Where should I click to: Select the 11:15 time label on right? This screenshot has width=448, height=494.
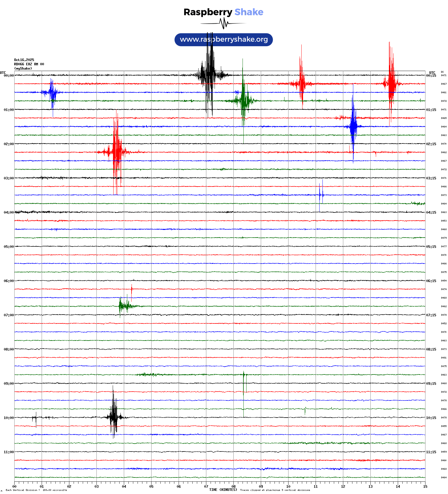[x=431, y=452]
